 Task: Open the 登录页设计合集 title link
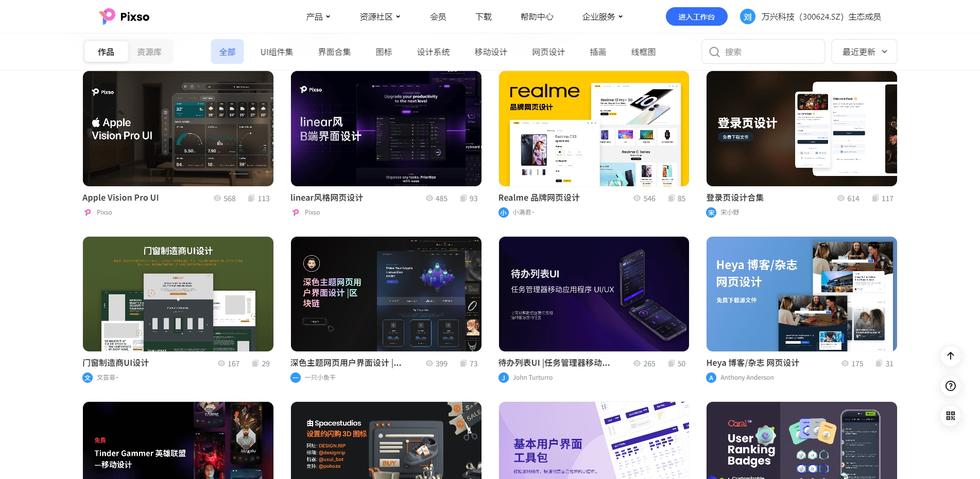735,198
